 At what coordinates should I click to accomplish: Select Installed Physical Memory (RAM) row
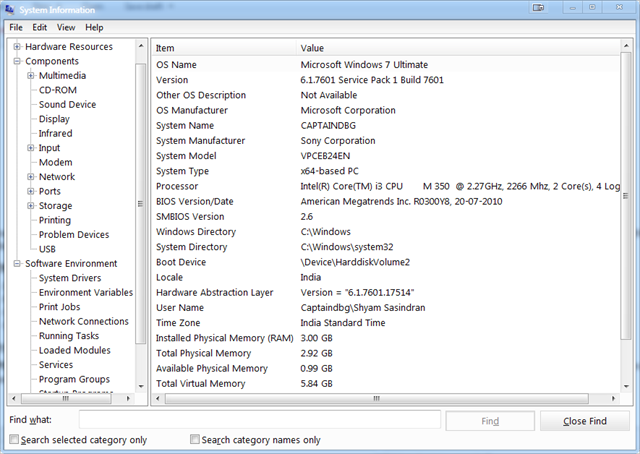(x=386, y=338)
